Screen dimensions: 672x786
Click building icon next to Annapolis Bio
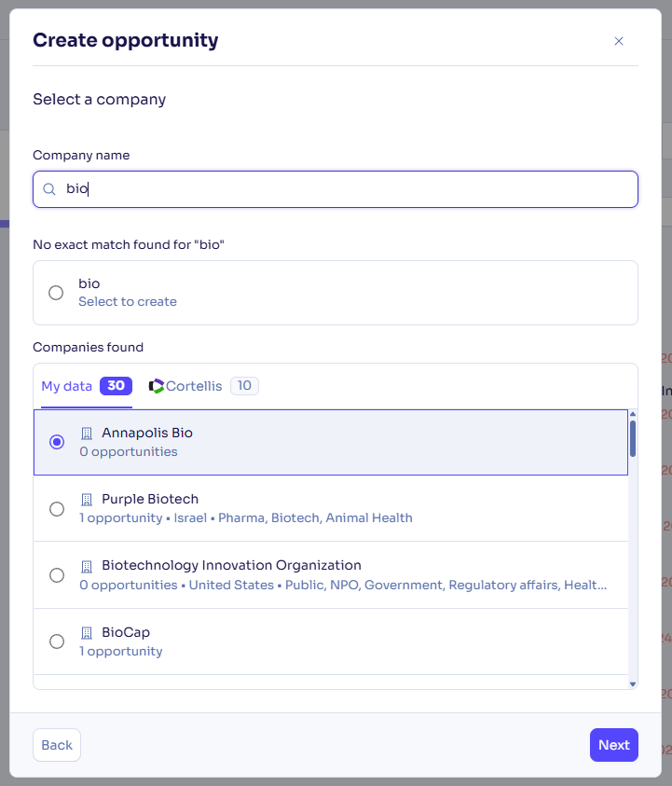coord(87,434)
